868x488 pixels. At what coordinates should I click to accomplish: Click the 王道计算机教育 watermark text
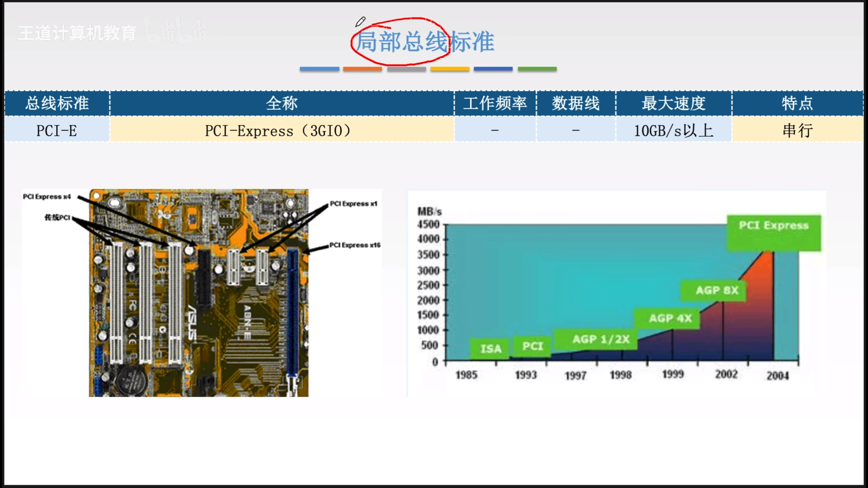tap(77, 33)
